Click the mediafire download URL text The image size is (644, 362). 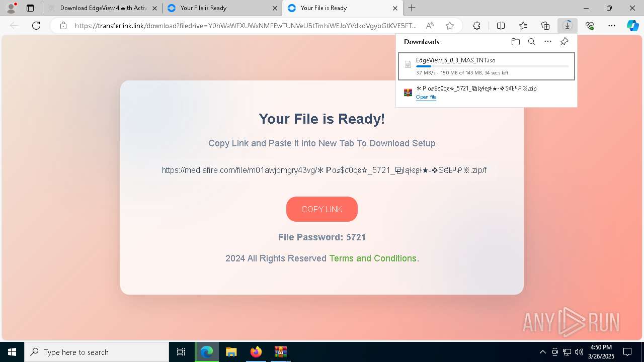[324, 170]
